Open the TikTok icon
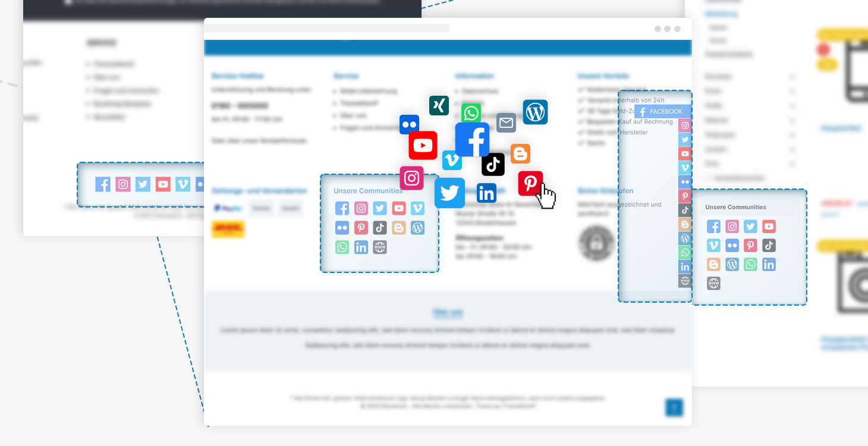This screenshot has width=868, height=446. [x=493, y=165]
